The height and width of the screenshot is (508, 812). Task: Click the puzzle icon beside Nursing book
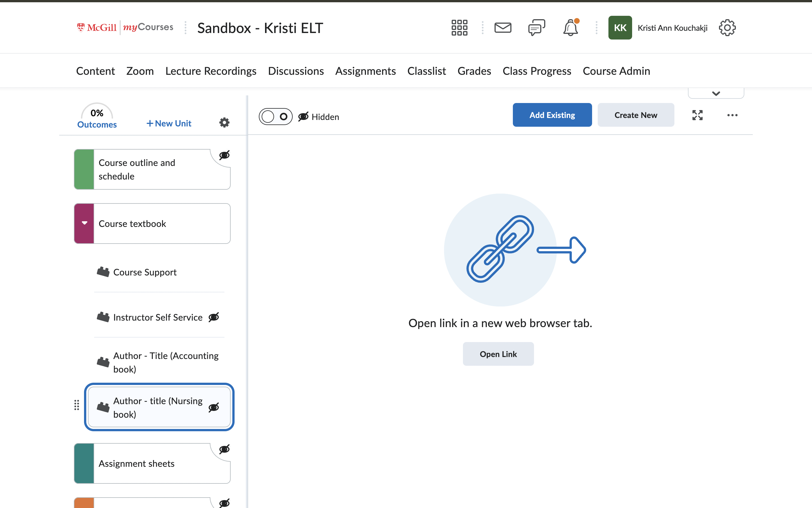(x=103, y=407)
